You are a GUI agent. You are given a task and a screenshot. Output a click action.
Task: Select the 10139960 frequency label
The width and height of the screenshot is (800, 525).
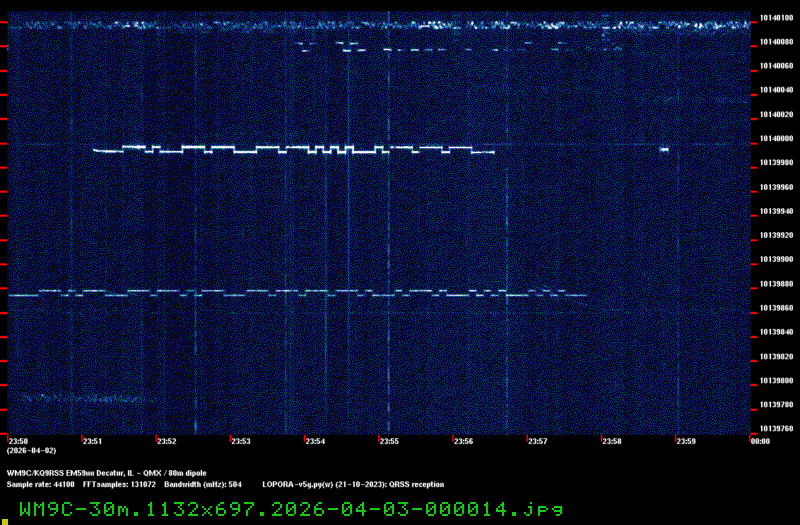tap(776, 187)
